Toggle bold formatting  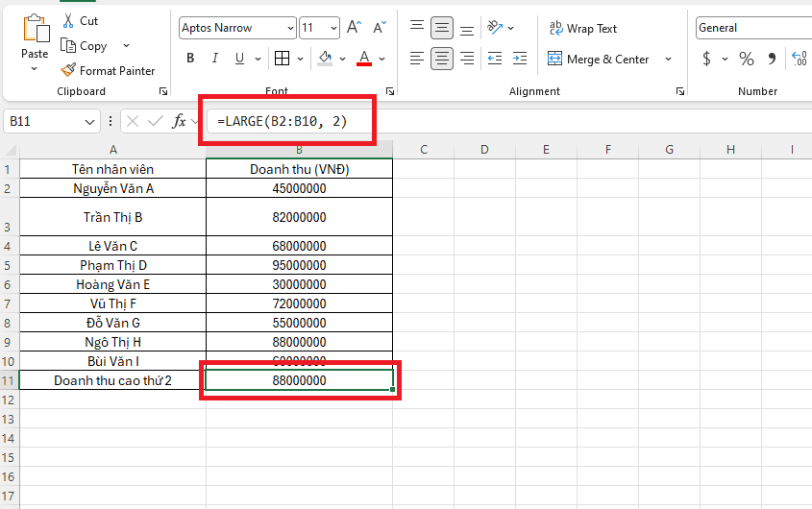(x=190, y=59)
